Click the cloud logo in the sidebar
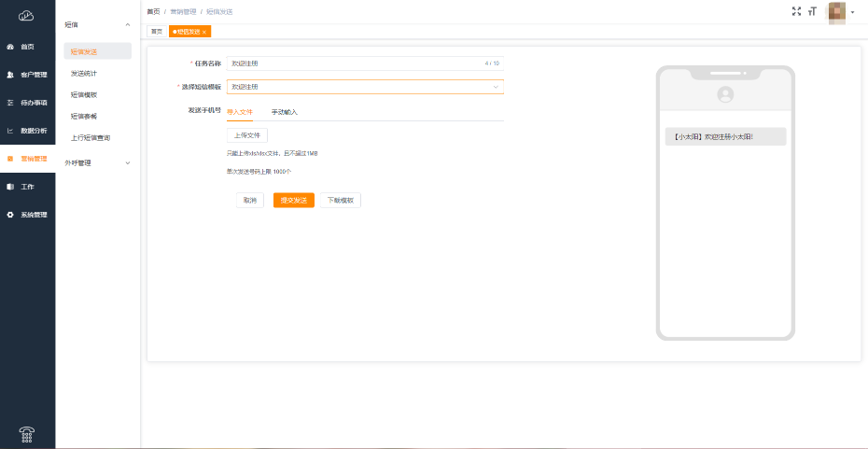The height and width of the screenshot is (449, 868). 27,15
